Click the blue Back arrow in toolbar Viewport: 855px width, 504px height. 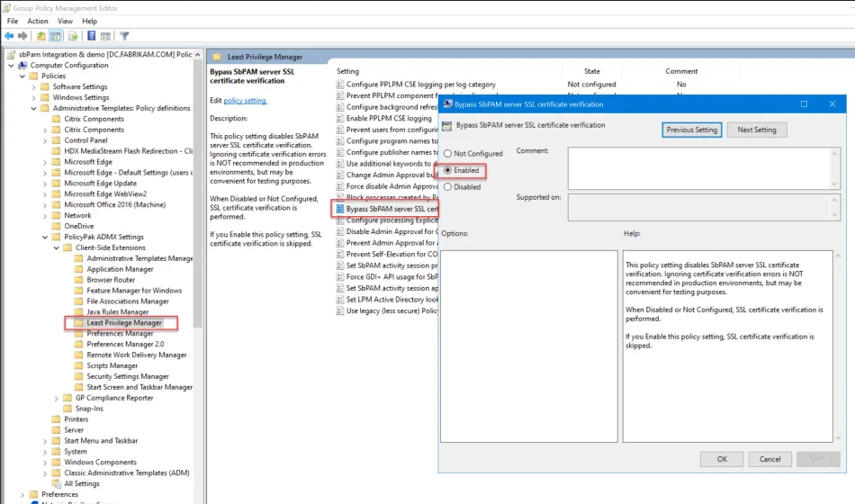tap(10, 36)
